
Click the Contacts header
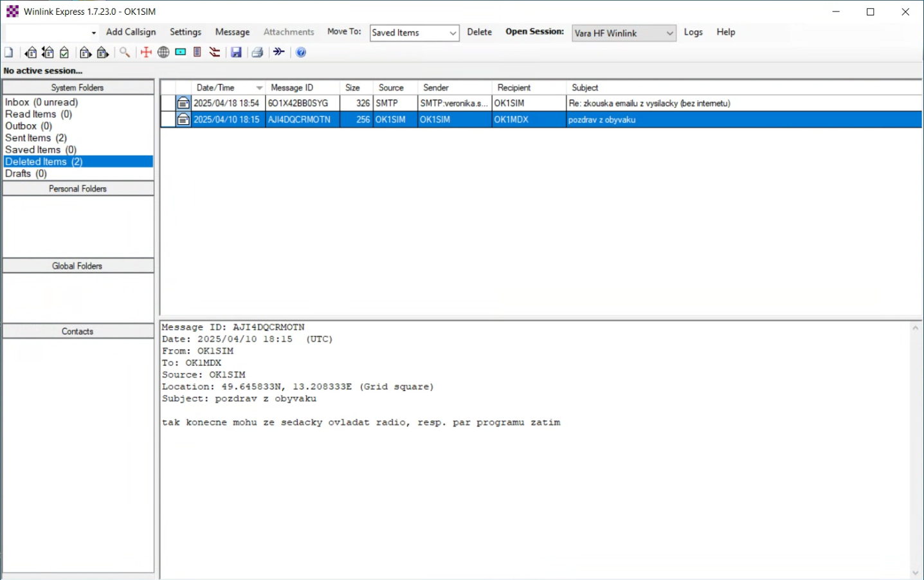point(78,331)
